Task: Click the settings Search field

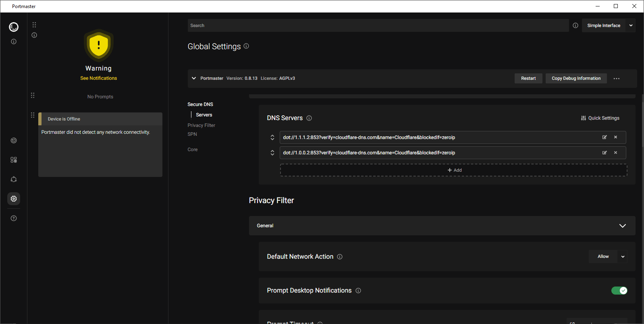Action: [378, 25]
